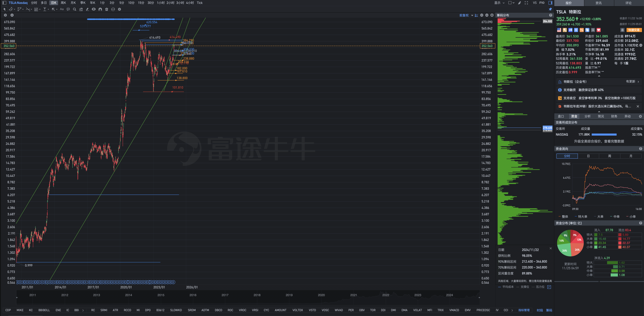Close the chip distribution date details
This screenshot has height=316, width=644.
click(x=551, y=248)
